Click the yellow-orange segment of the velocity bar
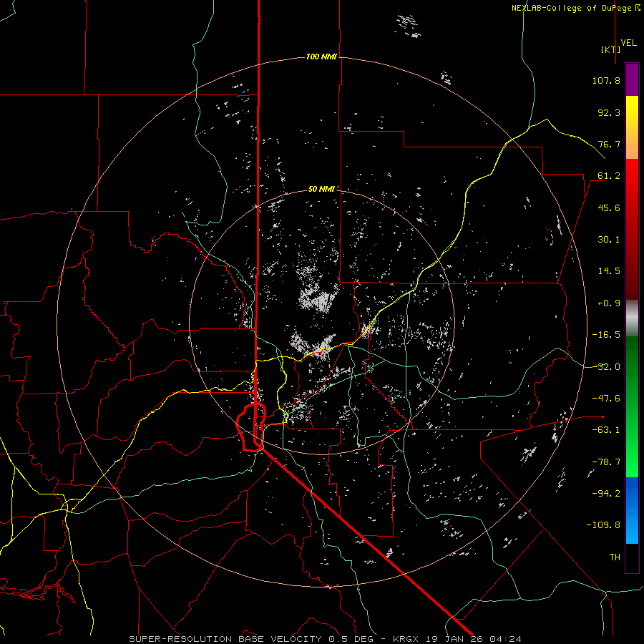Screen dimensions: 644x644 click(x=632, y=127)
